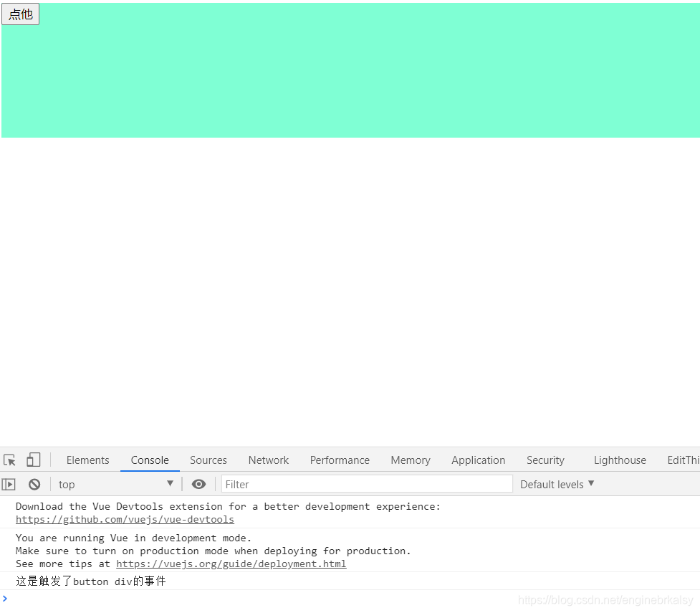700x613 pixels.
Task: Click 'You are running Vue in development mode.'
Action: coord(133,538)
